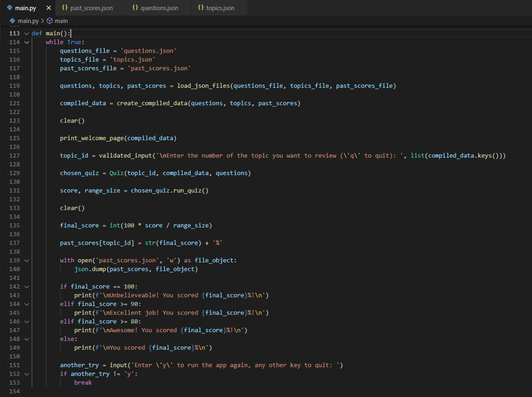The width and height of the screenshot is (532, 397).
Task: Fold the with open block at line 139
Action: (27, 260)
